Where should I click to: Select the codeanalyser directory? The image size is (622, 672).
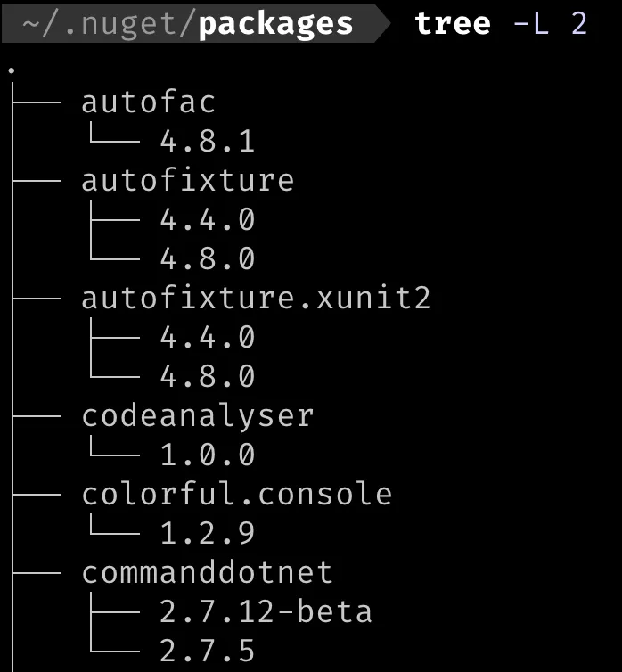point(197,415)
